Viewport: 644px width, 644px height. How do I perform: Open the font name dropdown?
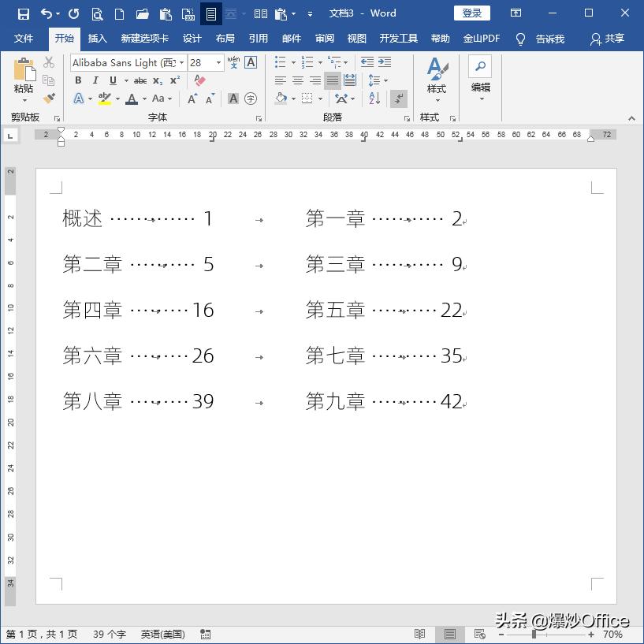tap(182, 62)
